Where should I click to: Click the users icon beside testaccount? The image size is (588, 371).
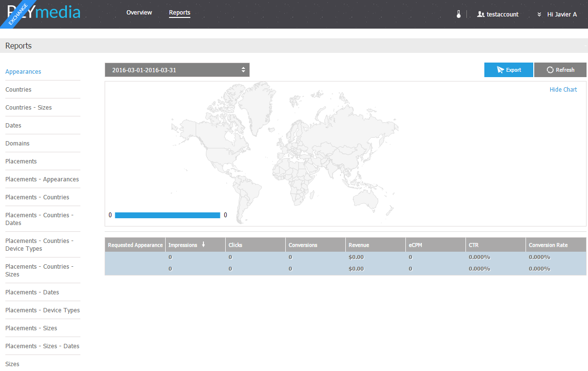click(480, 15)
